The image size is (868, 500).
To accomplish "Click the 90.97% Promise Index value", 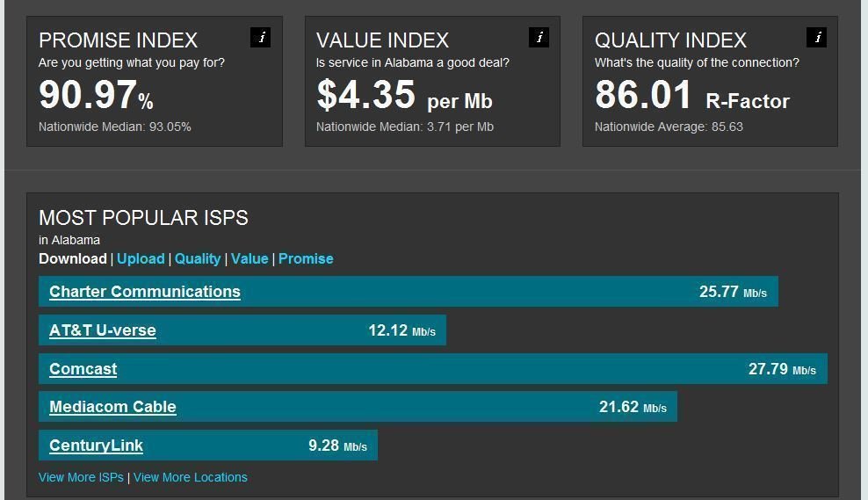I will click(x=96, y=95).
